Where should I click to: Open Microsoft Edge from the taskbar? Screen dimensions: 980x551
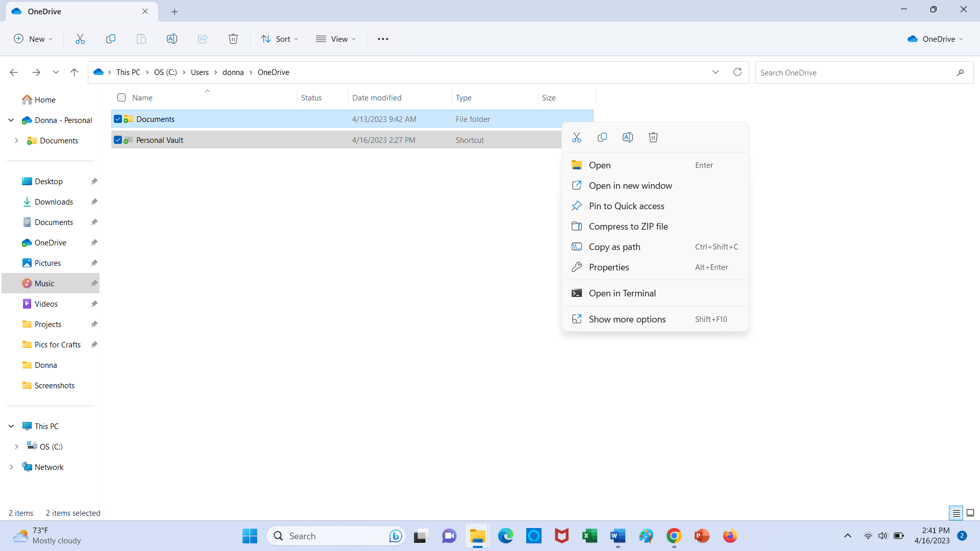[x=506, y=536]
